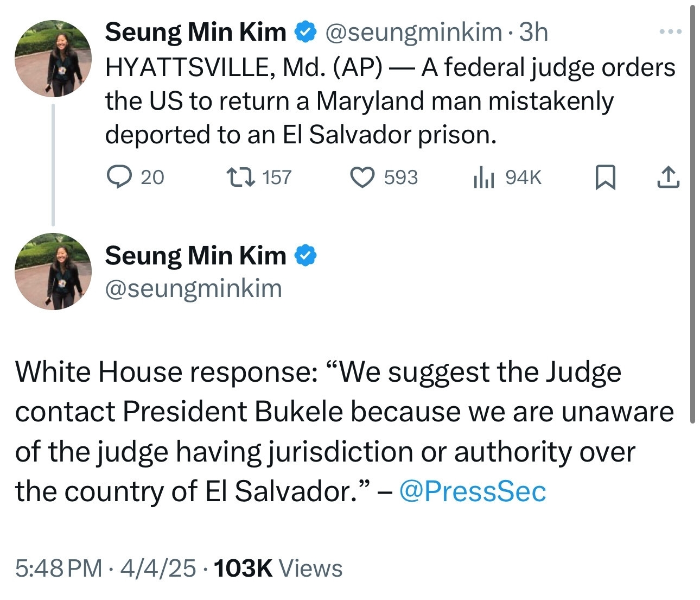Open the top tweet's profile picture

[53, 59]
